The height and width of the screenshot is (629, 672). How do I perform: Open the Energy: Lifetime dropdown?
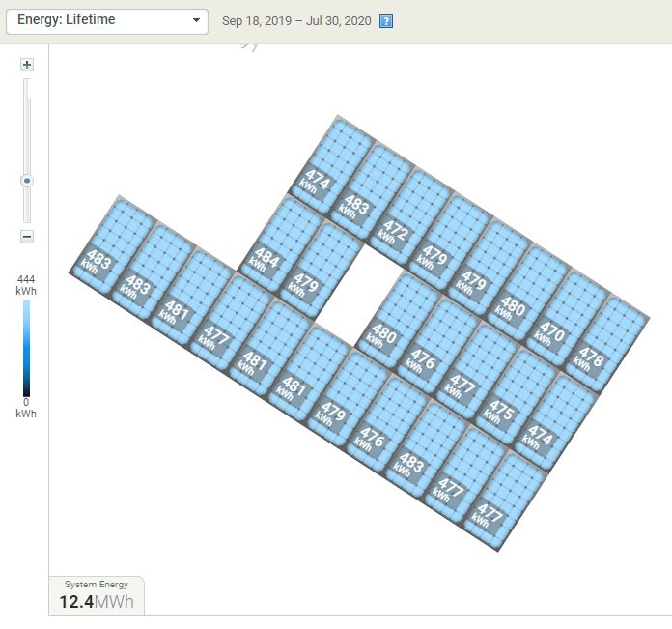pyautogui.click(x=106, y=20)
